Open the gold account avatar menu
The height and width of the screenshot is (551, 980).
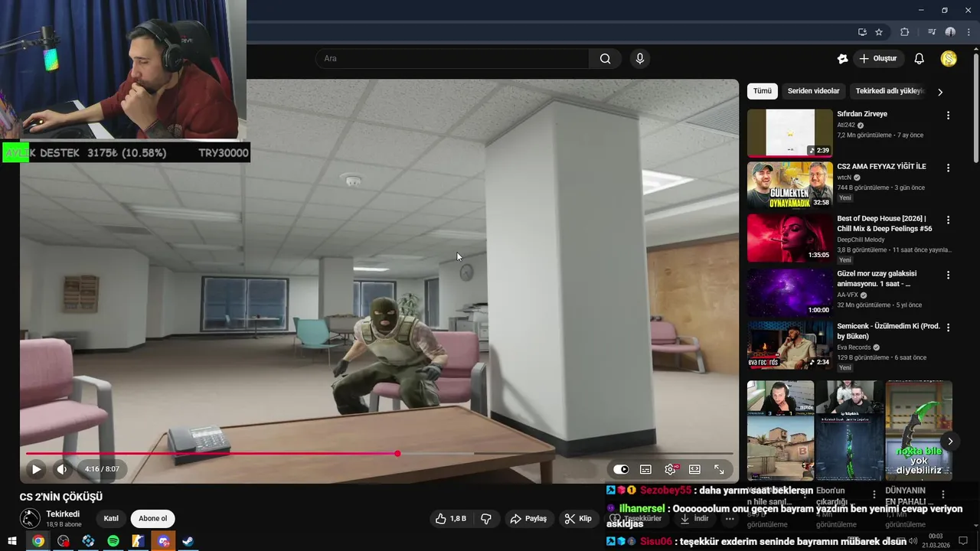tap(949, 59)
